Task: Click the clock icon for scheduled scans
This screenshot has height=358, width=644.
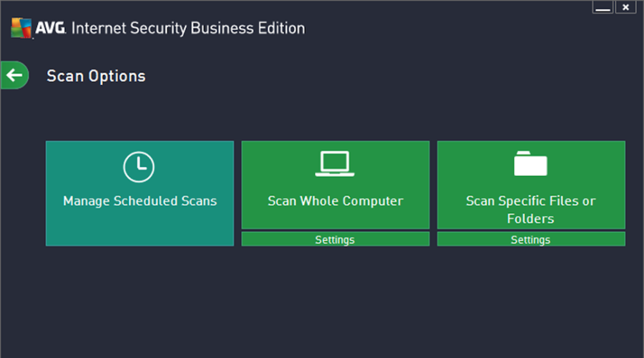Action: coord(139,167)
